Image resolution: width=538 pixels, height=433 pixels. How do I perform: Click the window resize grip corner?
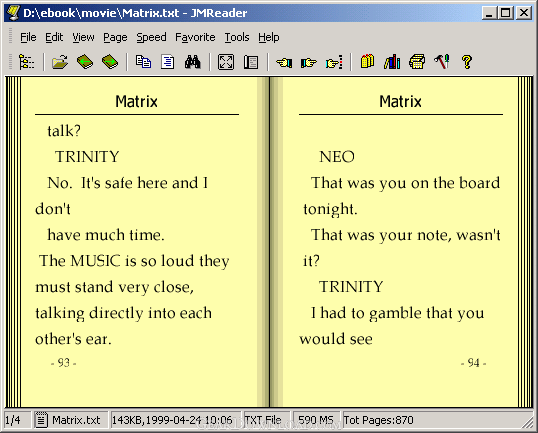click(x=527, y=422)
